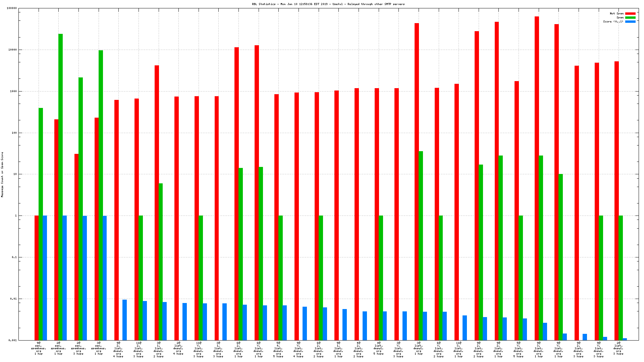Image resolution: width=644 pixels, height=362 pixels.
Task: Click the '5@ 0. list.dnswl.org 5 hops' label
Action: point(278,350)
